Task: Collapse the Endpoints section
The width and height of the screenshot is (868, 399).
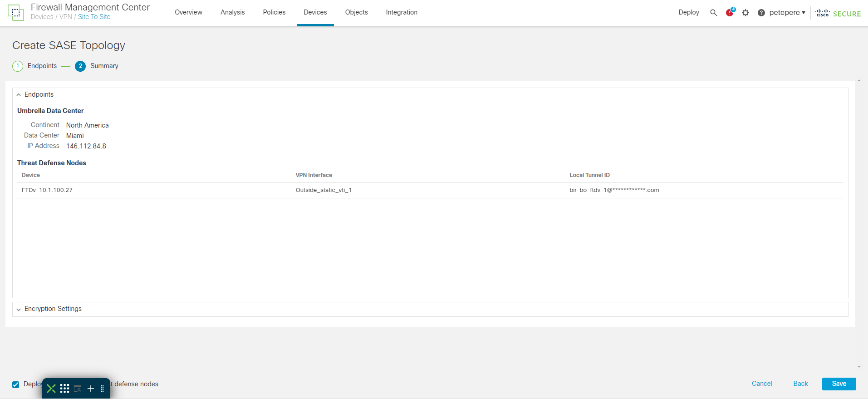Action: pos(19,95)
